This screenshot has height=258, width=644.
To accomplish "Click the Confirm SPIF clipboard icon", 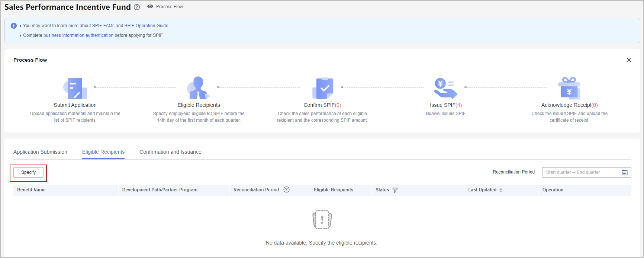I will coord(322,88).
